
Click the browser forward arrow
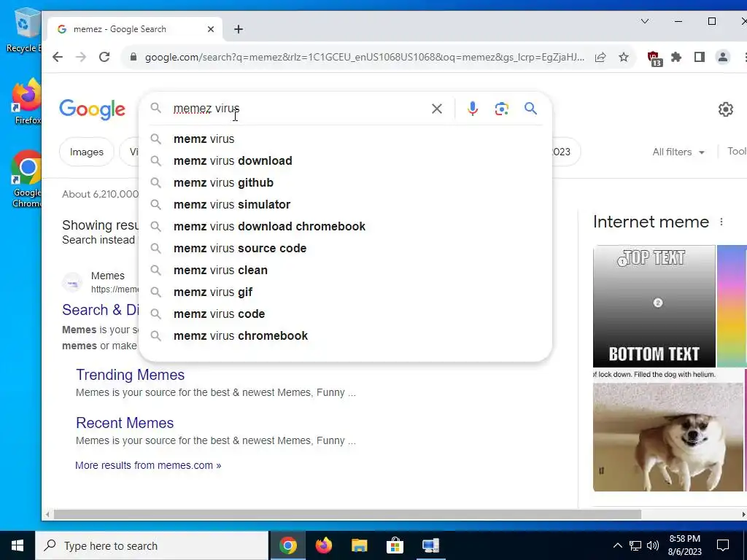[81, 57]
